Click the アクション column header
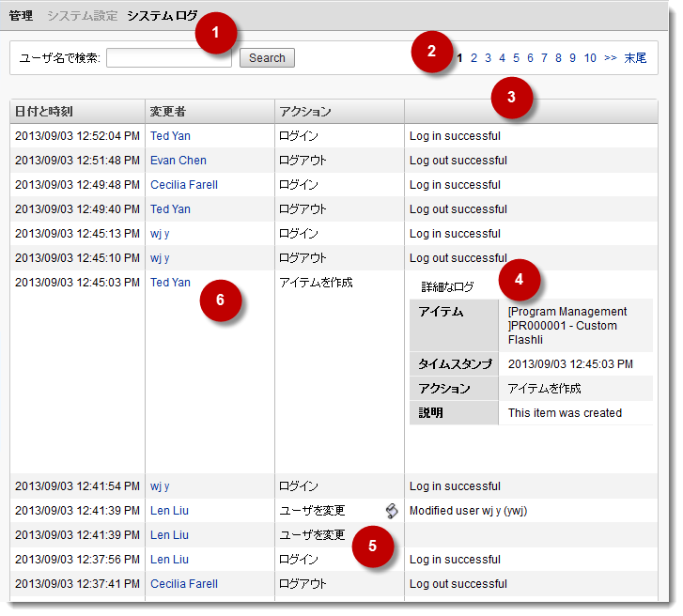Viewport: 683px width, 616px height. [x=340, y=112]
